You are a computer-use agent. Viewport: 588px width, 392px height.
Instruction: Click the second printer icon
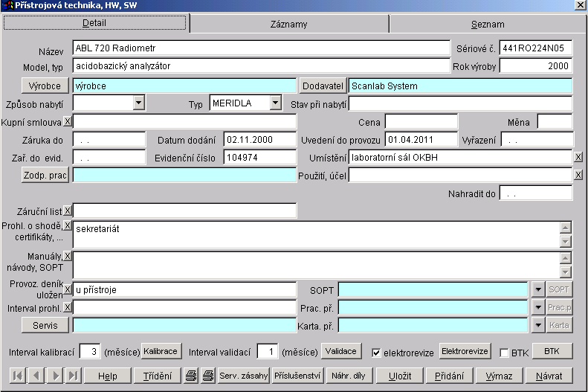coord(208,376)
